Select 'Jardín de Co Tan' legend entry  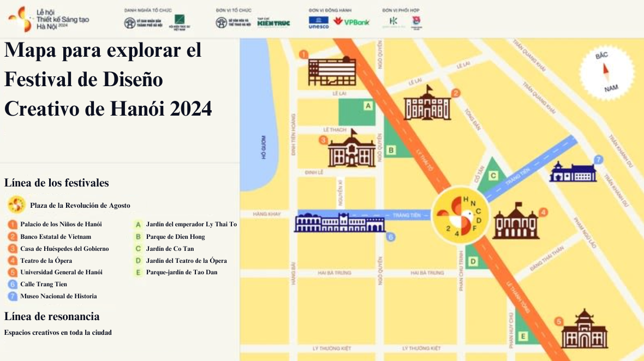(x=170, y=249)
